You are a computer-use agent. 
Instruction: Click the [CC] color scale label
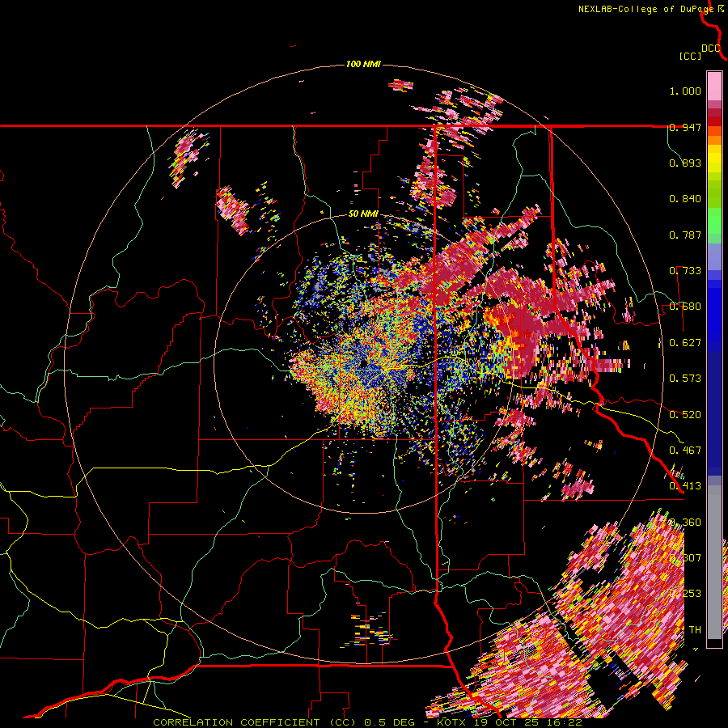pyautogui.click(x=690, y=56)
